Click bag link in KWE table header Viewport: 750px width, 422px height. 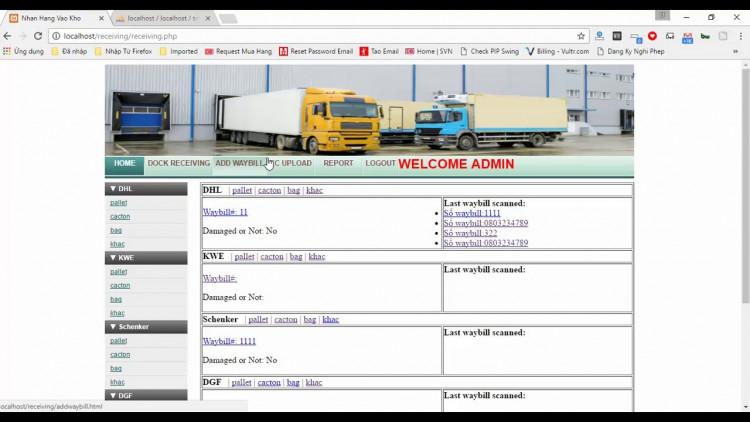coord(296,256)
